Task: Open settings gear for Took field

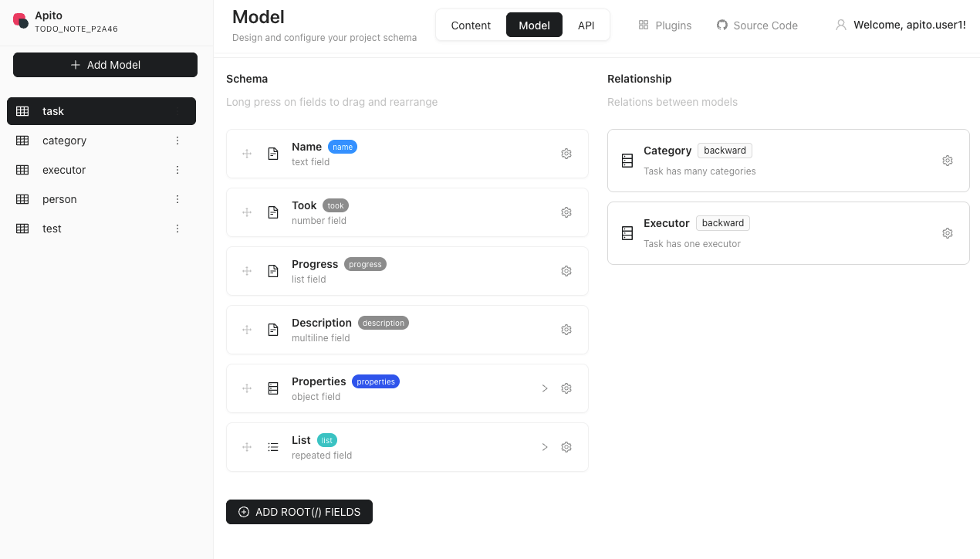Action: click(x=566, y=212)
